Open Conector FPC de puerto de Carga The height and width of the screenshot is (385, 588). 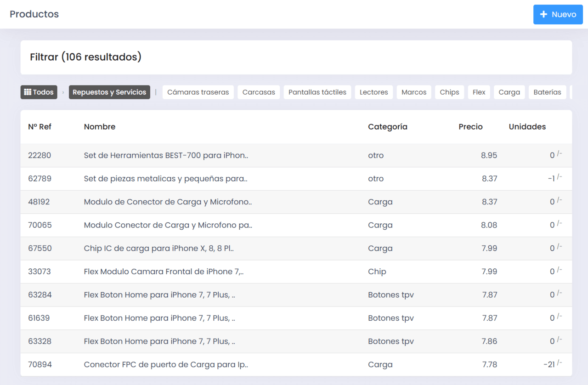(166, 365)
